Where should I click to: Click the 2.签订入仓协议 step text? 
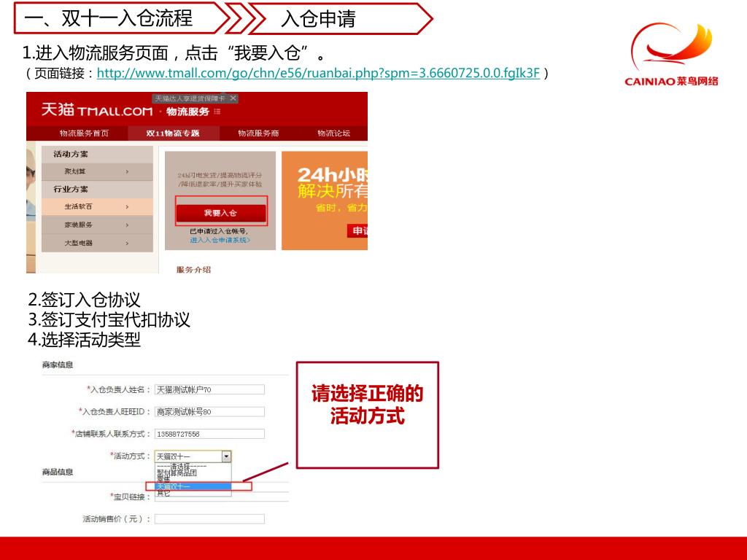pyautogui.click(x=85, y=300)
